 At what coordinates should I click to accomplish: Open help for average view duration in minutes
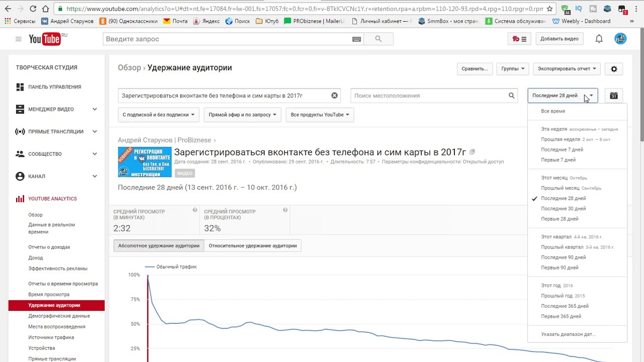(195, 210)
